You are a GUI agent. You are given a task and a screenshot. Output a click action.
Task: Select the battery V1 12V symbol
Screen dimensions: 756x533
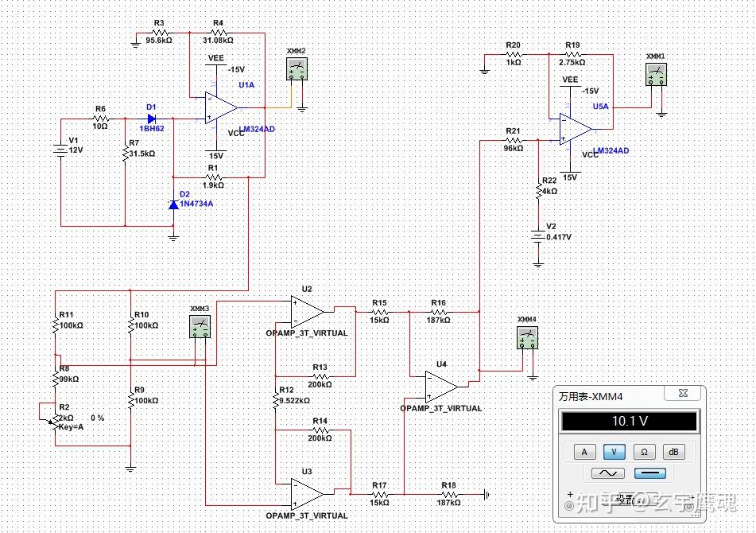point(60,147)
